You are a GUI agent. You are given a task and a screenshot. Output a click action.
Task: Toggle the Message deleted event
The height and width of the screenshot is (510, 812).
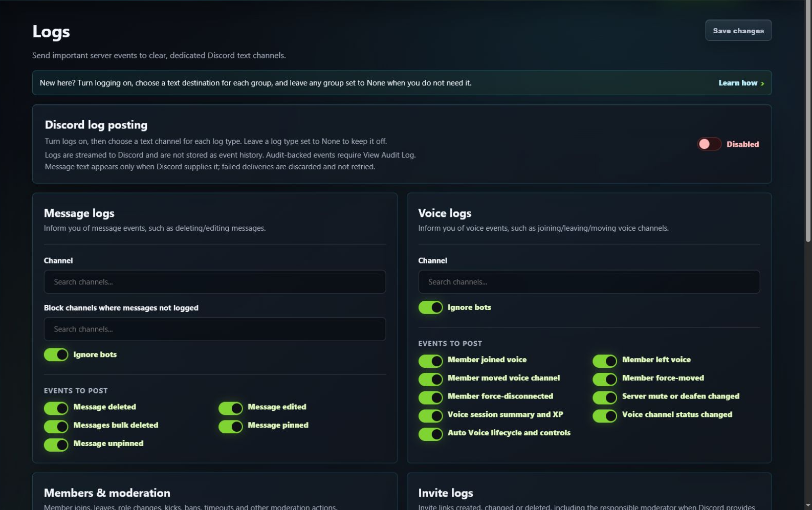point(56,408)
